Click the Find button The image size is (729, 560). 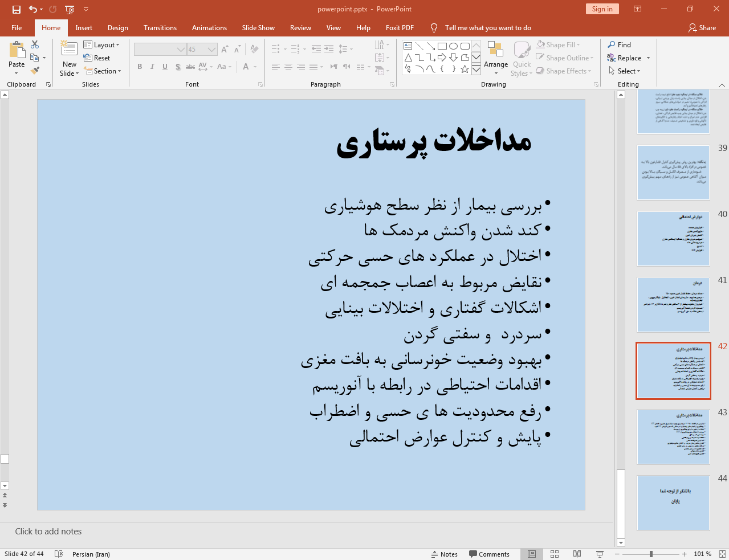coord(619,44)
